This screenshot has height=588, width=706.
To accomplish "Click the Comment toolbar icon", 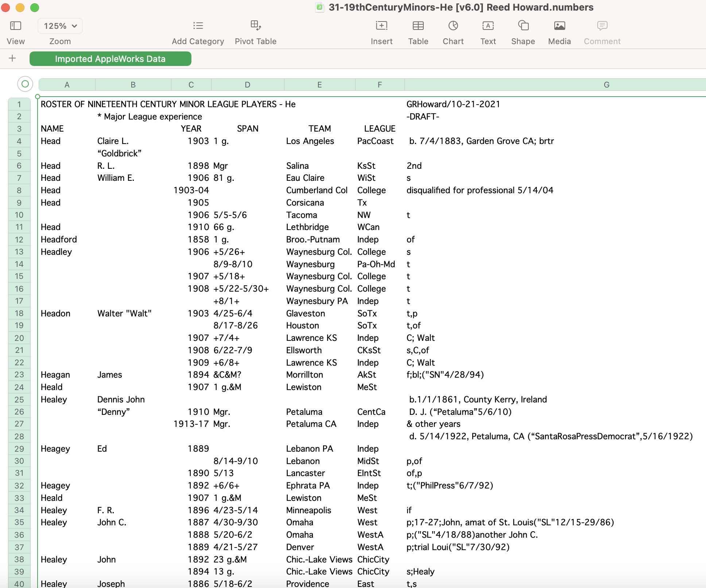I will (602, 26).
